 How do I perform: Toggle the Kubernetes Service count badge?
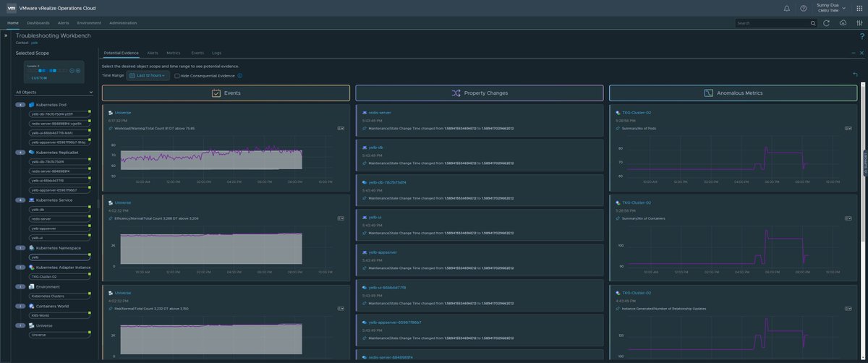tap(20, 200)
